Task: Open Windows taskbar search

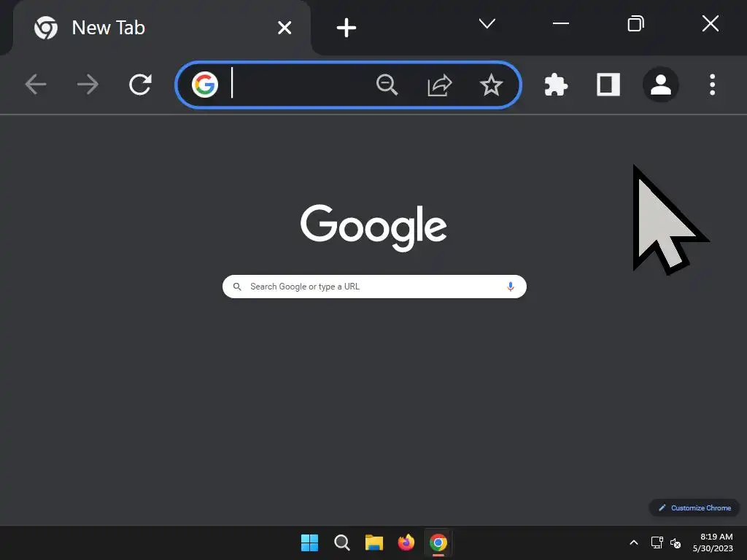Action: click(341, 542)
